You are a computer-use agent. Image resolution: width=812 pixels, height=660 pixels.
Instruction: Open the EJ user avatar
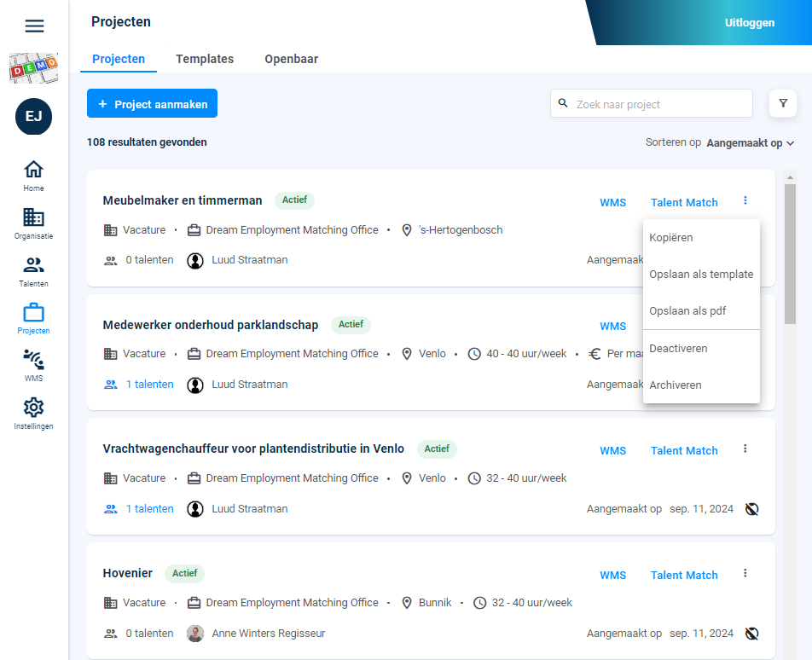click(33, 117)
